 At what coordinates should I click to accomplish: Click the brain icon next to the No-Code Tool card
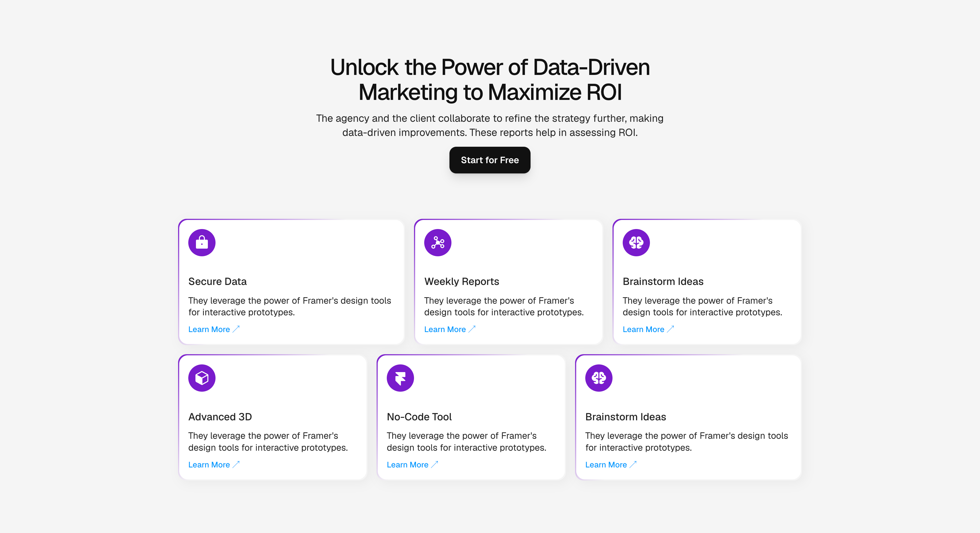click(x=599, y=378)
